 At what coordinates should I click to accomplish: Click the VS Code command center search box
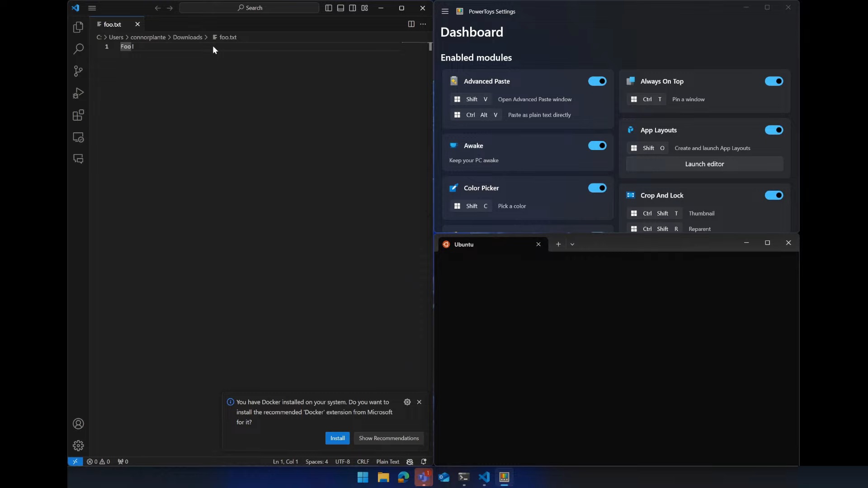[249, 8]
